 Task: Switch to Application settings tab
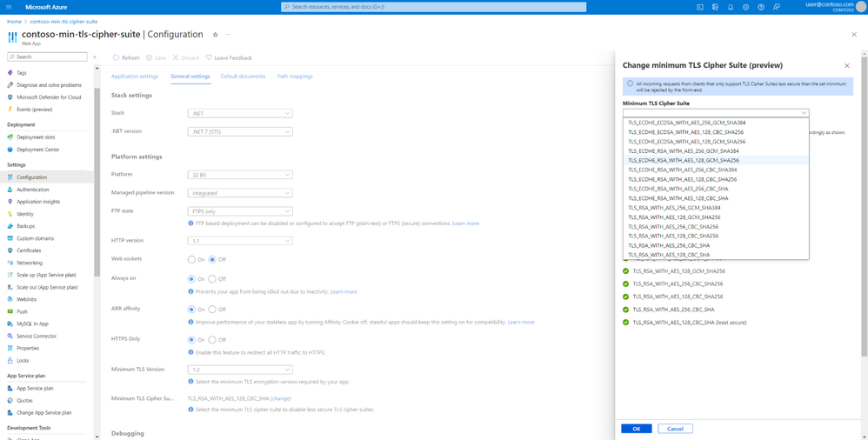pos(135,77)
